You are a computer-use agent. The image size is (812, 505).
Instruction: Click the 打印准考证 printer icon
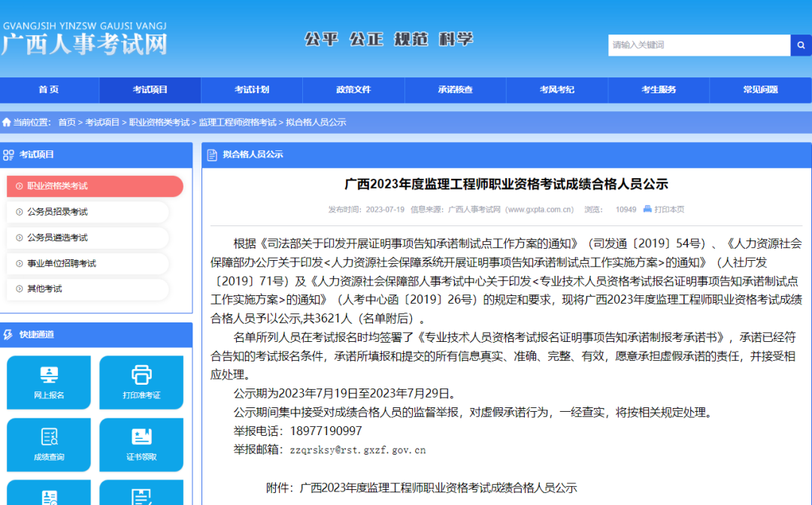pyautogui.click(x=141, y=377)
